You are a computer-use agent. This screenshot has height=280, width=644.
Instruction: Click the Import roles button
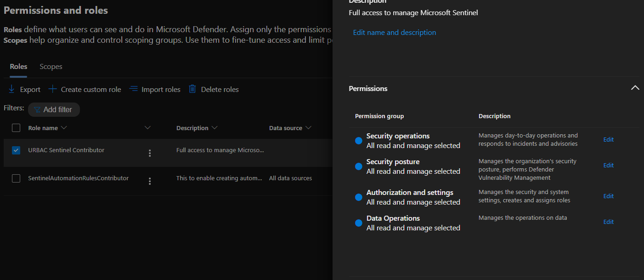click(x=155, y=89)
